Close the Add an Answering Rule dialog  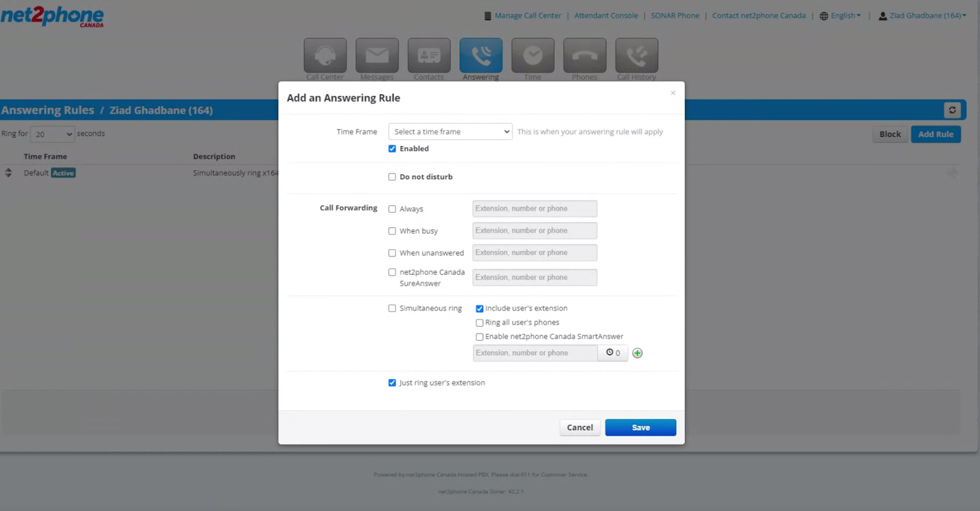tap(673, 93)
